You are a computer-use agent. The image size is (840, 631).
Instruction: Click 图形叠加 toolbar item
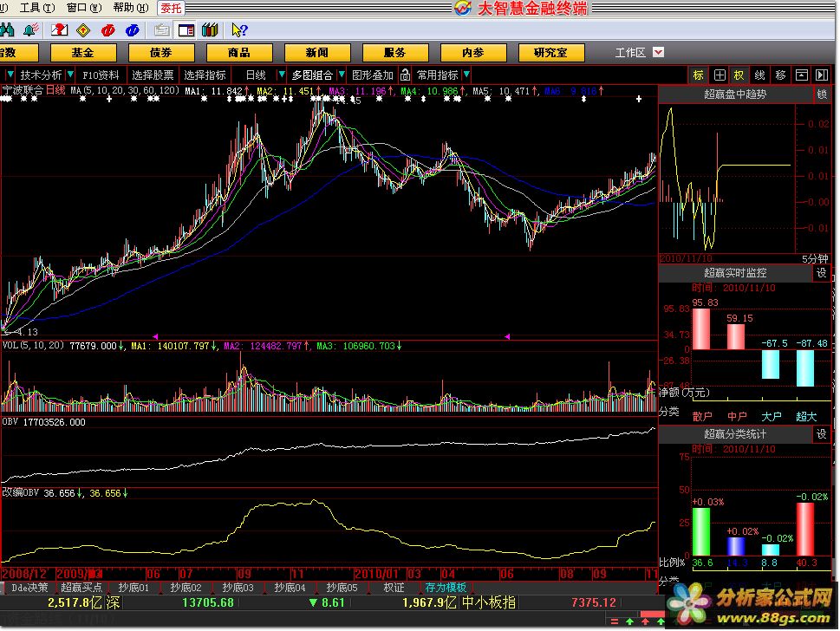pyautogui.click(x=372, y=75)
